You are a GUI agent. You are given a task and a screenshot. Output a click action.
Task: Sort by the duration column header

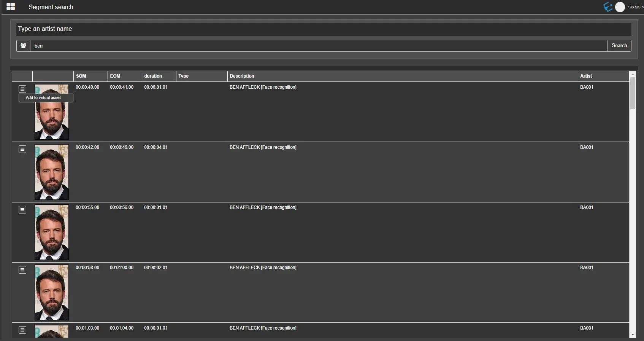(x=153, y=76)
